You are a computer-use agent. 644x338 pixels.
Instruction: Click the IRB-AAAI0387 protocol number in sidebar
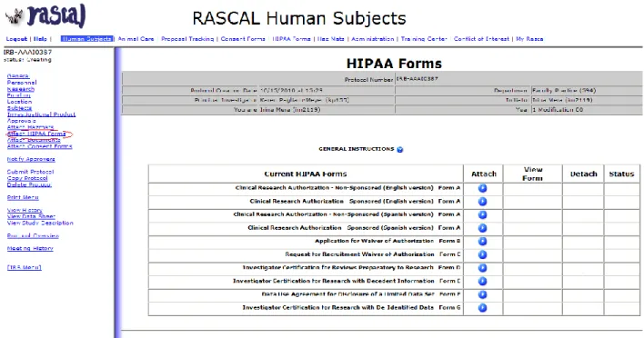coord(27,52)
